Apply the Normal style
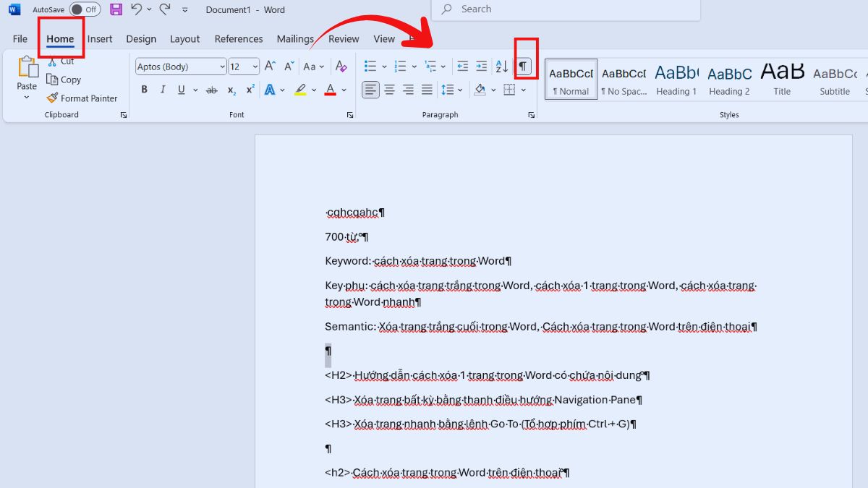This screenshot has width=868, height=488. pos(571,79)
